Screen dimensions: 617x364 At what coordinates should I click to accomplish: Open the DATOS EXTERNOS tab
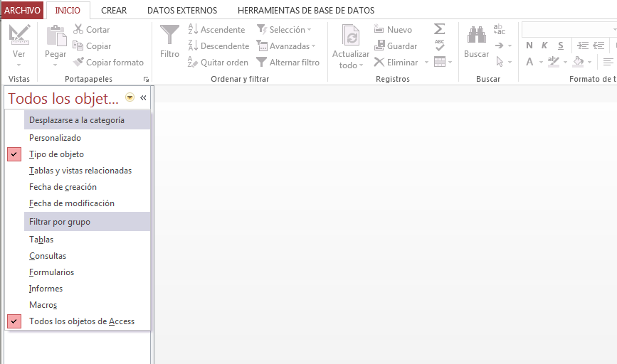point(182,11)
